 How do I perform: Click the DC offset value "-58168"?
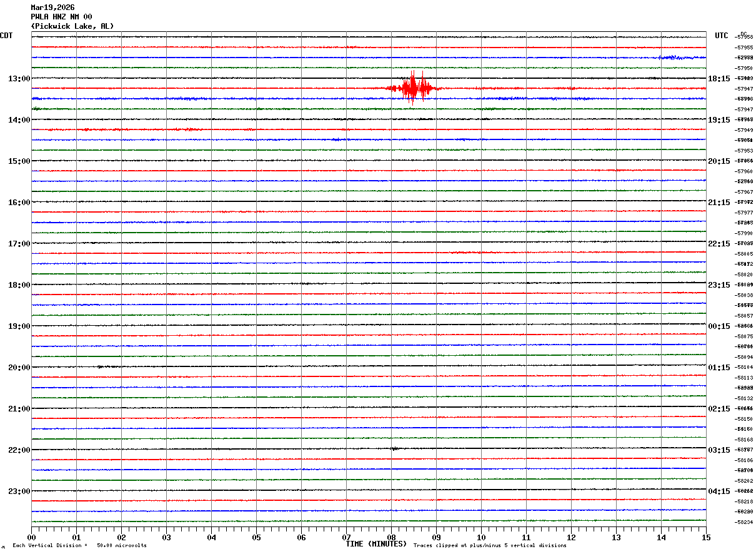click(744, 440)
